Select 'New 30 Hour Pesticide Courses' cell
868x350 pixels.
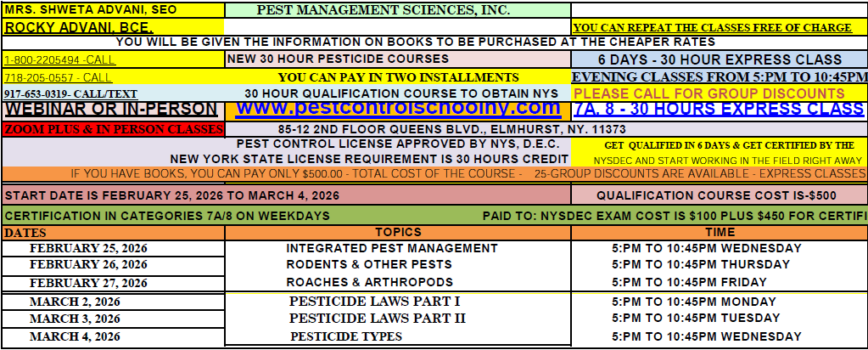[x=397, y=59]
